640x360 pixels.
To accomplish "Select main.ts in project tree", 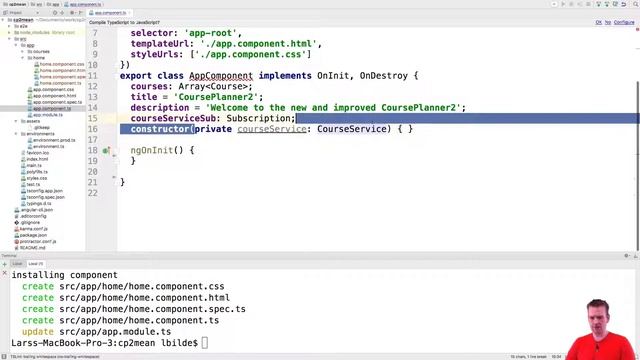I will (31, 165).
